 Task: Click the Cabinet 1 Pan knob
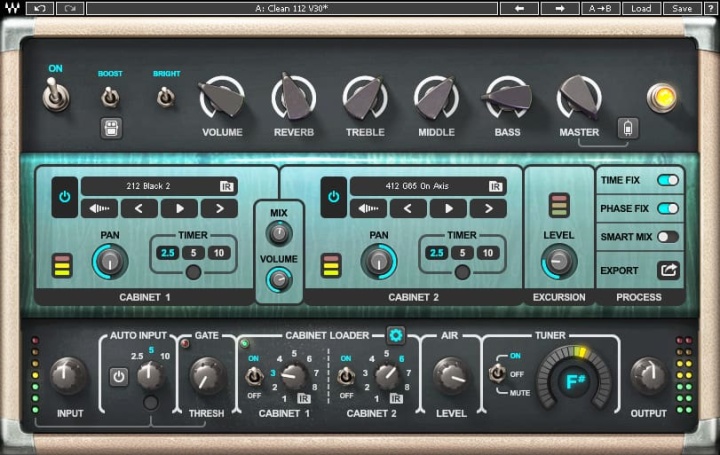pos(110,262)
